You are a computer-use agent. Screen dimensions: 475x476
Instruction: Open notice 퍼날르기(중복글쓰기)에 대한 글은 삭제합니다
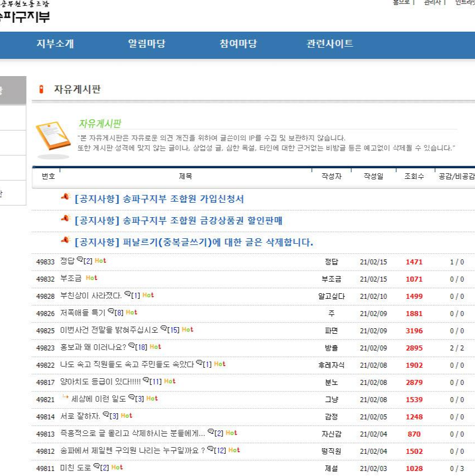tap(194, 243)
